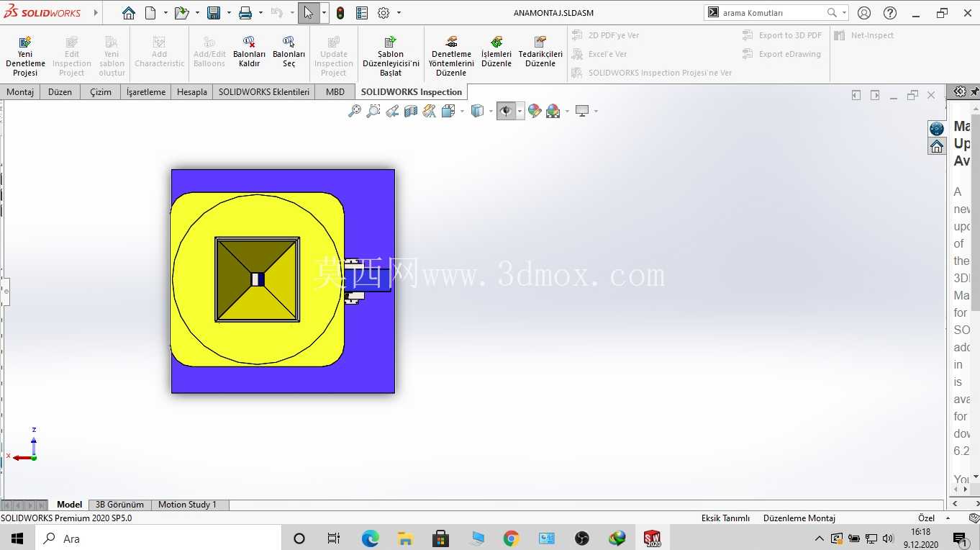Click Display Style cube icon

click(x=476, y=111)
